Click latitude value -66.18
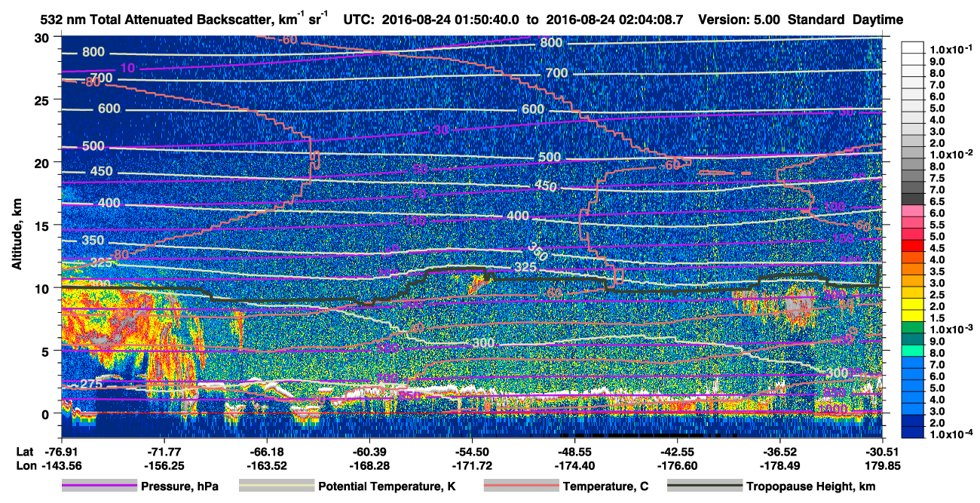Screen dimensions: 980x503 click(x=266, y=452)
